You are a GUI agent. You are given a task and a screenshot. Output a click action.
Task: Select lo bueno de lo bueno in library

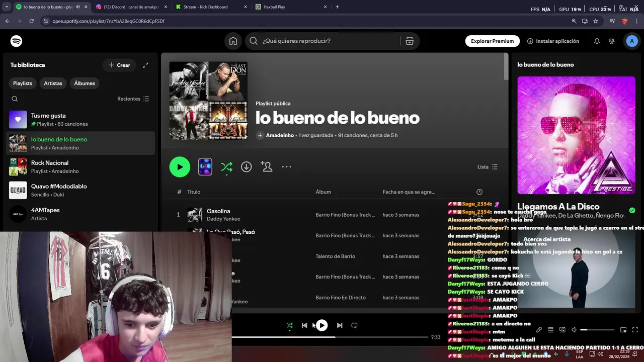point(80,143)
